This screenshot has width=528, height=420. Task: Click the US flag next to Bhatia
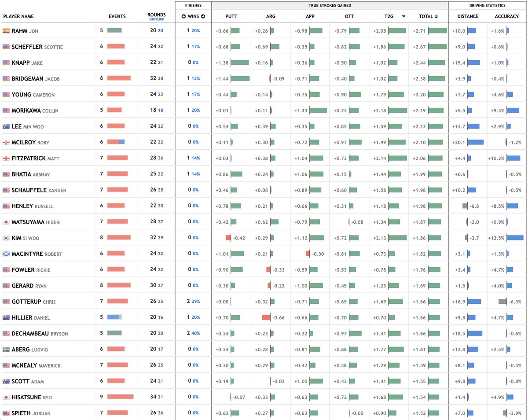coord(6,174)
